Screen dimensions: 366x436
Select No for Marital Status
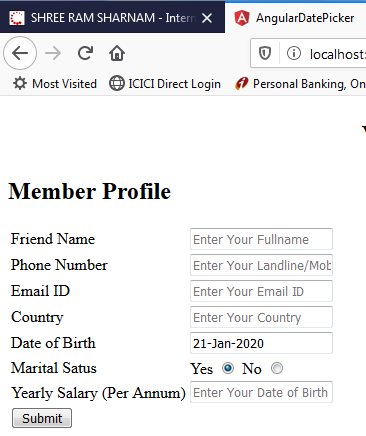[277, 368]
